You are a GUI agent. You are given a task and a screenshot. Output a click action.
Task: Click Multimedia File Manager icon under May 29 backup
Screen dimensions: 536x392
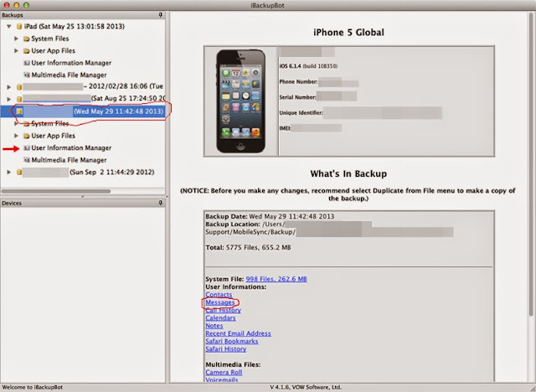tap(26, 160)
